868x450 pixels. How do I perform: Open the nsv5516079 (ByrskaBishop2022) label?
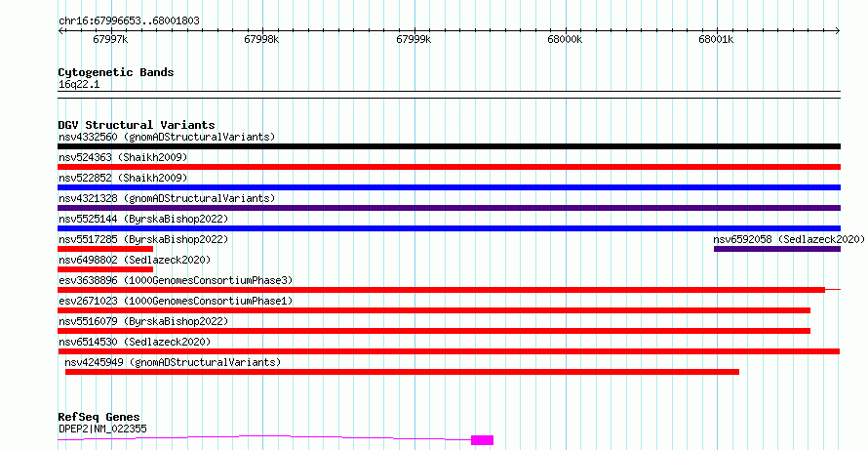tap(143, 321)
